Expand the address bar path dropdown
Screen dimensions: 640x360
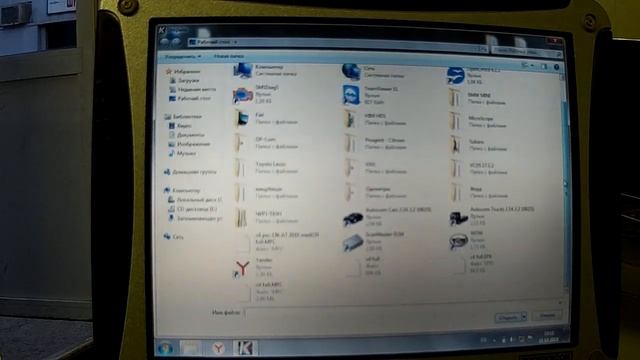point(236,42)
